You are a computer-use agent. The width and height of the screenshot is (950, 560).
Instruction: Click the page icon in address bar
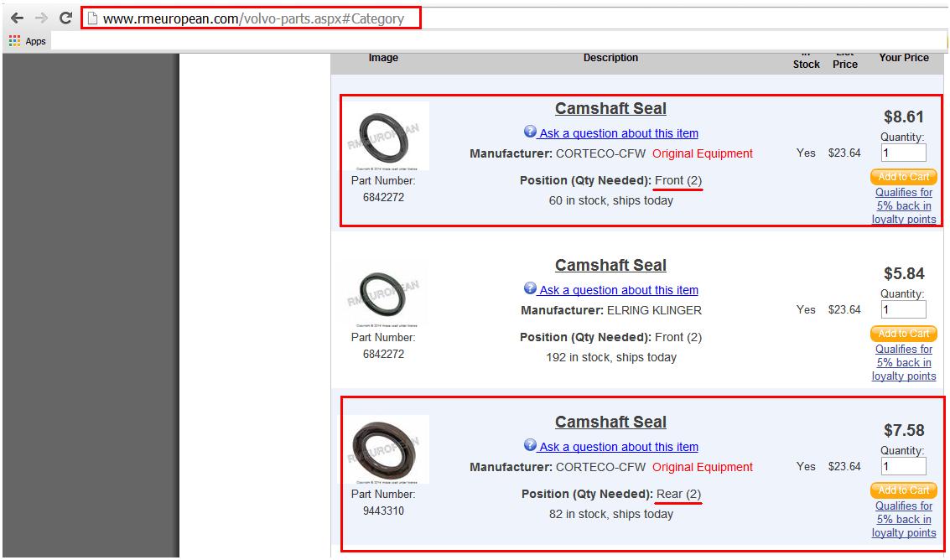click(92, 18)
